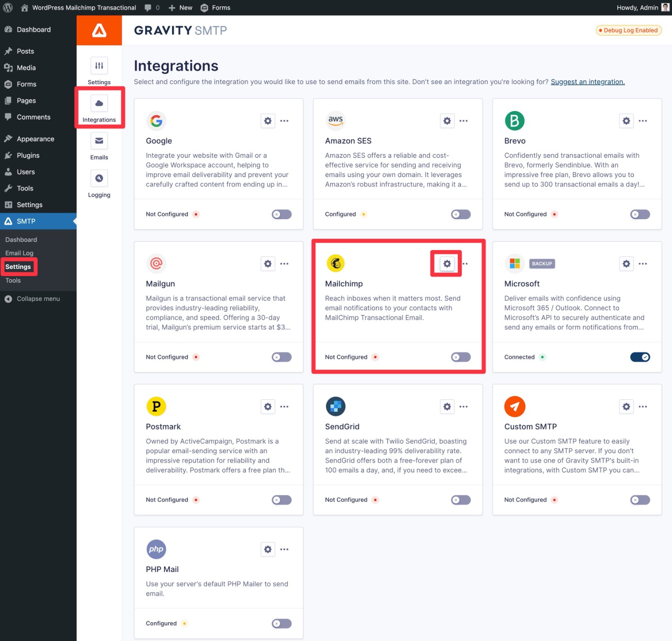This screenshot has width=672, height=641.
Task: Open the Postmark settings gear icon
Action: [268, 407]
